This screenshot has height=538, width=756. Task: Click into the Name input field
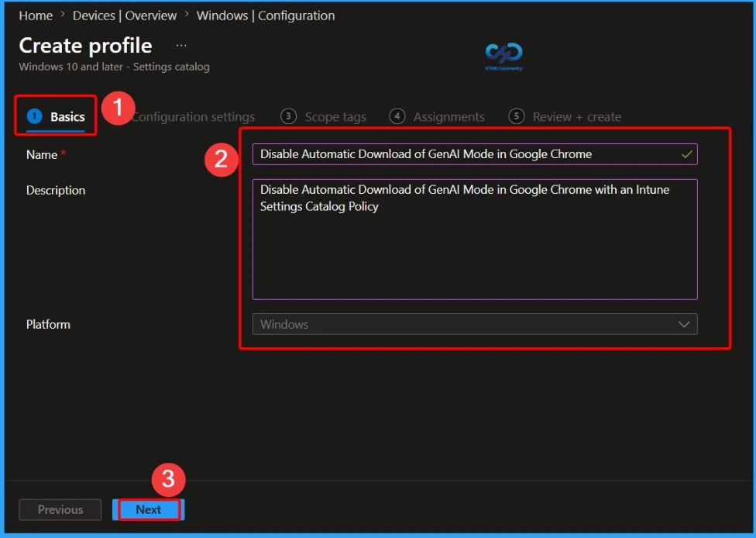[474, 154]
